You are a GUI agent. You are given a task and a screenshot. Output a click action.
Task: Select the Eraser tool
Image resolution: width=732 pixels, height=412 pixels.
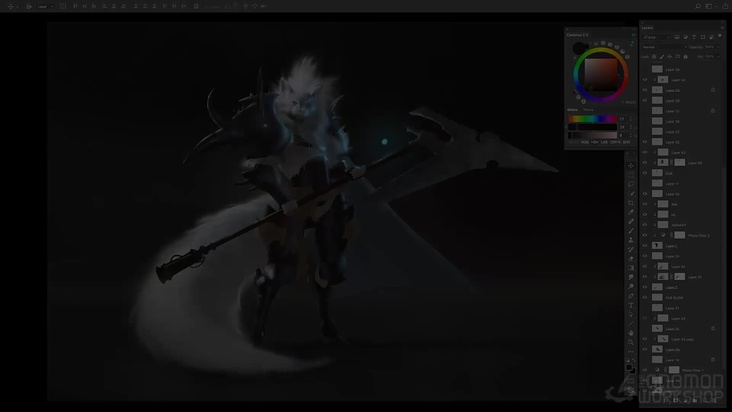point(631,259)
